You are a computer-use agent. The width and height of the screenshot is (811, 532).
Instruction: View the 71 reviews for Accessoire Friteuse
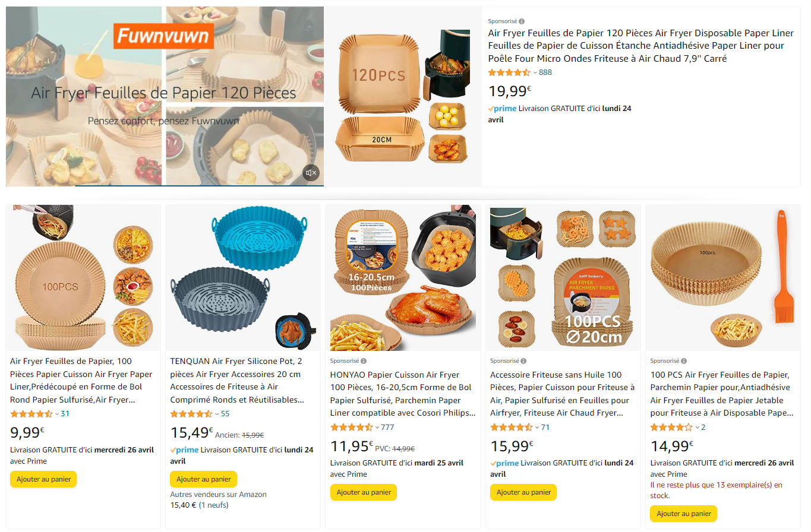pyautogui.click(x=545, y=427)
